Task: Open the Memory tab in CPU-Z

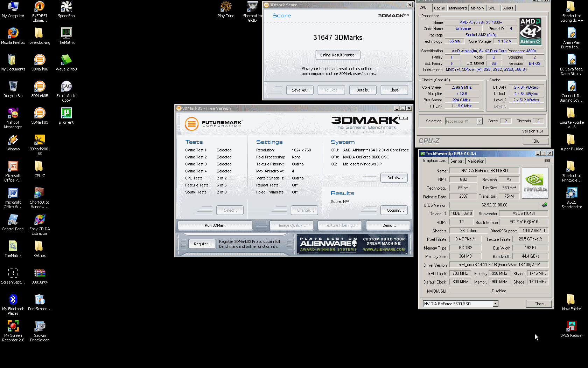Action: tap(477, 8)
